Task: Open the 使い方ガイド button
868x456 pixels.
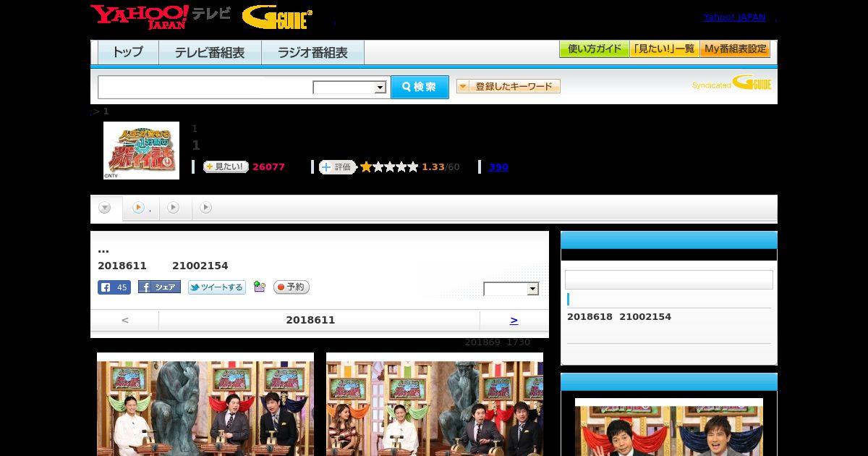Action: 595,49
